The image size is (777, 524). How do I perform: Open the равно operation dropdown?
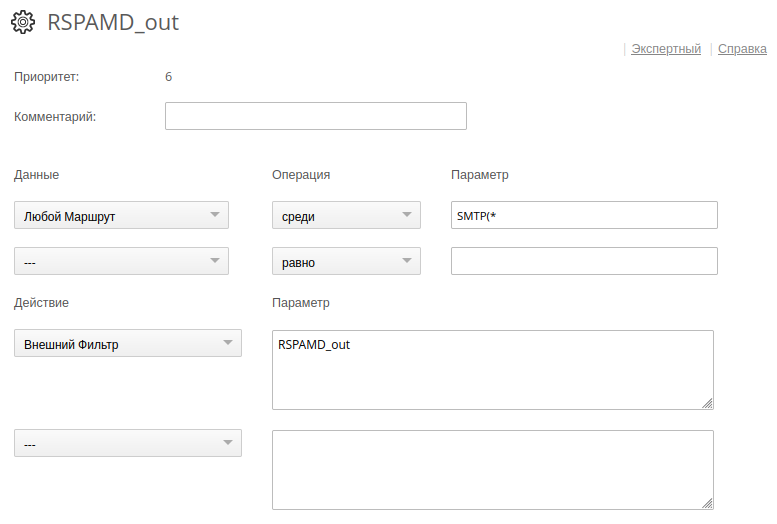click(x=346, y=261)
